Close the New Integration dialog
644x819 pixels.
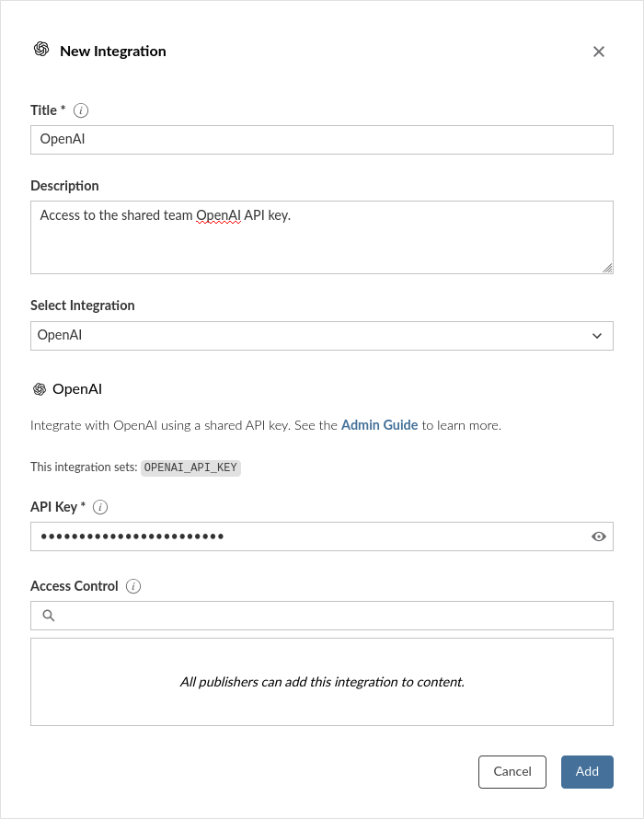tap(599, 52)
